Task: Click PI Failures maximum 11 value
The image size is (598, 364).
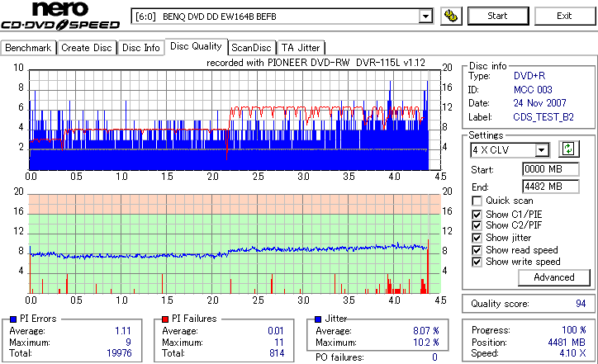Action: pos(279,343)
